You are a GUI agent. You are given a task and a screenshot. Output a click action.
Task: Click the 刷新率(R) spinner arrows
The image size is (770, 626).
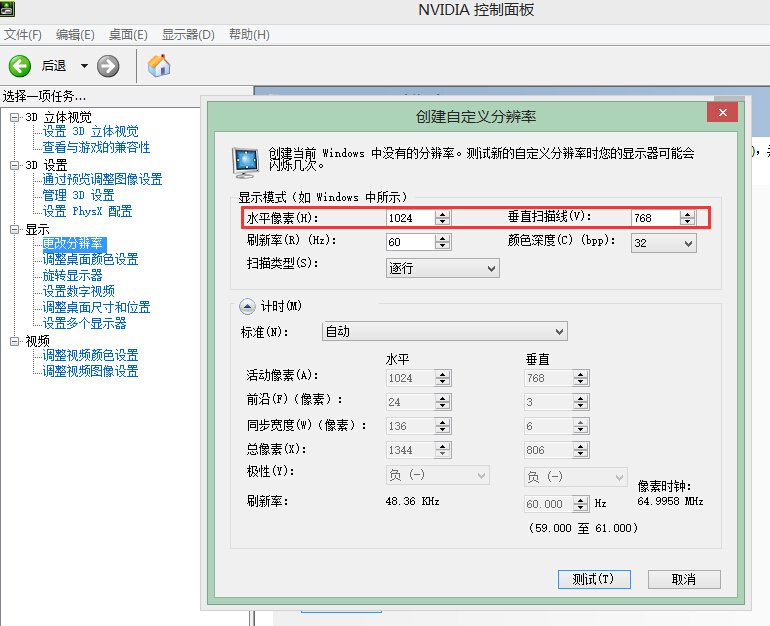(x=442, y=242)
